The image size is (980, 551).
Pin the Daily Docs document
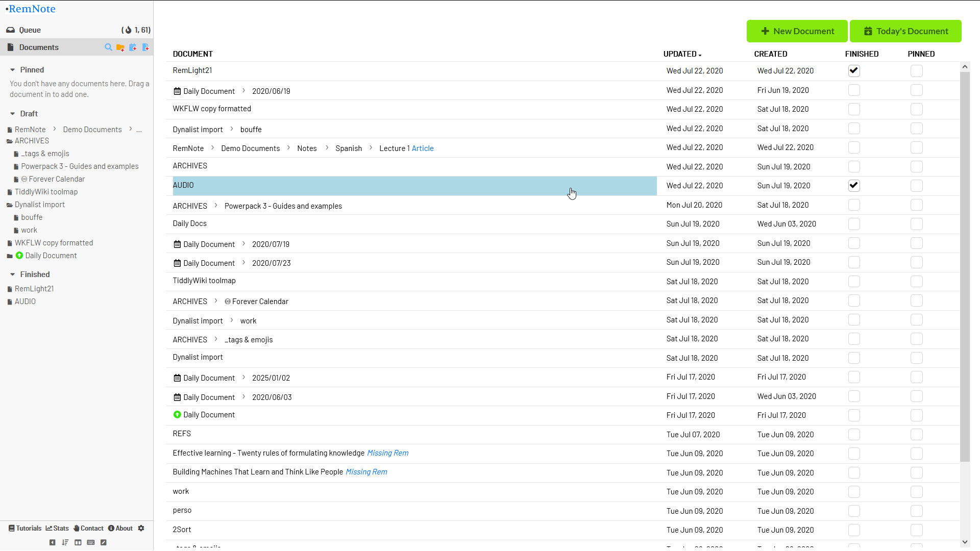[917, 224]
